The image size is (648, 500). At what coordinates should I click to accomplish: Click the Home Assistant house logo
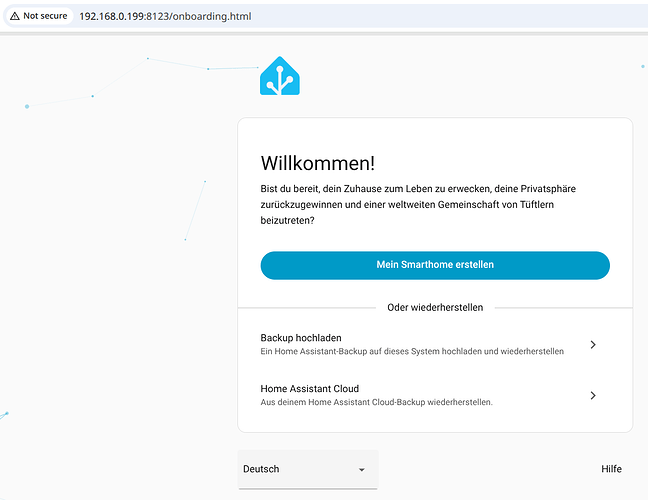pos(280,76)
